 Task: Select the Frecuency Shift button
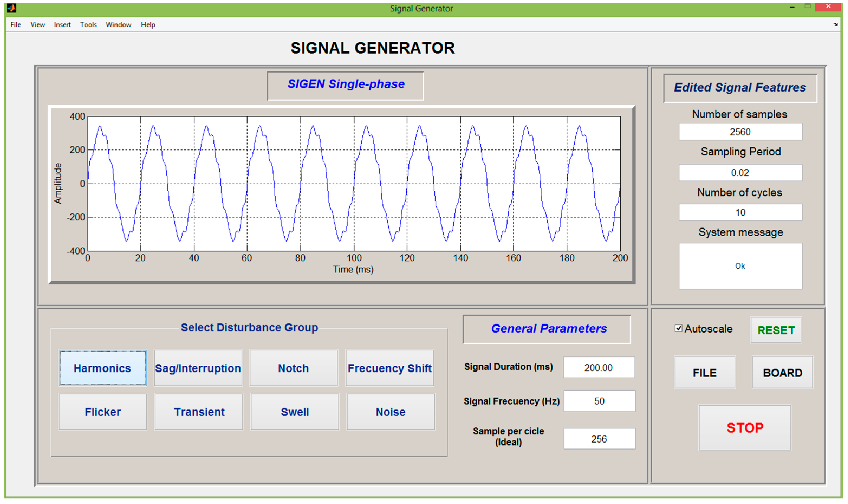pos(389,368)
